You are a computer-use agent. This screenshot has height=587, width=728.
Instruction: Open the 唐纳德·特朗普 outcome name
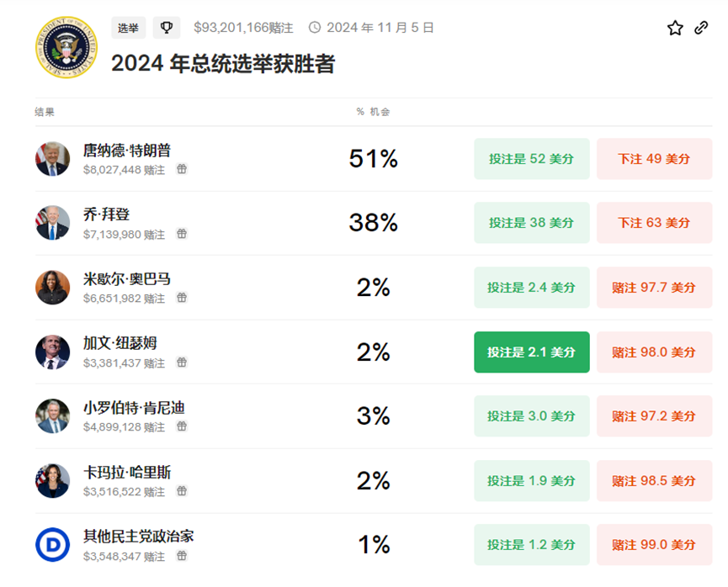tap(126, 151)
